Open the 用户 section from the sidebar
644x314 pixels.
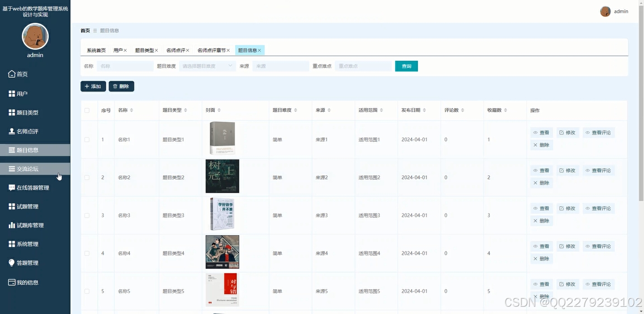11,93
